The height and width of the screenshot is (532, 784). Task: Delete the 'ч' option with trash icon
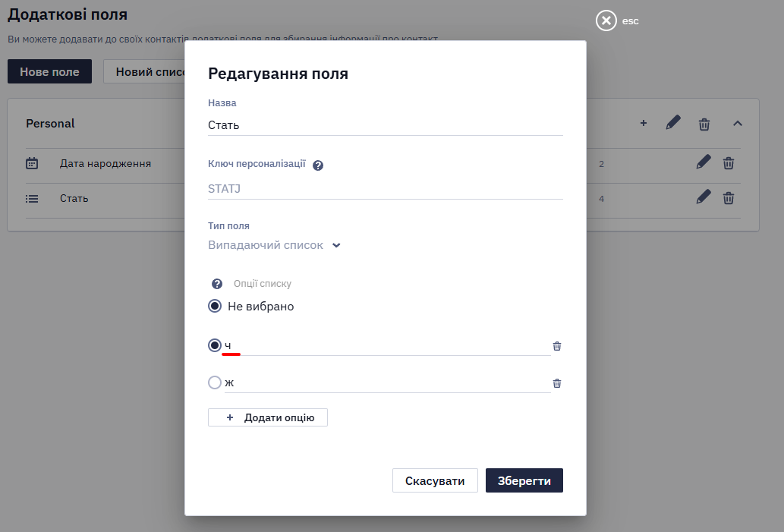[557, 346]
